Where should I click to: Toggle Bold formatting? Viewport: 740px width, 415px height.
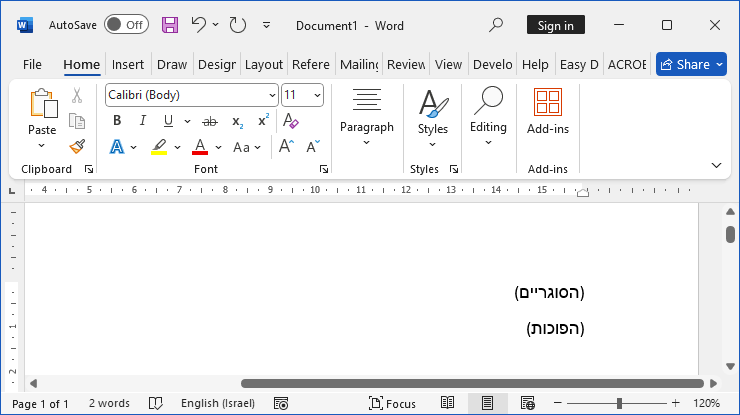tap(117, 121)
